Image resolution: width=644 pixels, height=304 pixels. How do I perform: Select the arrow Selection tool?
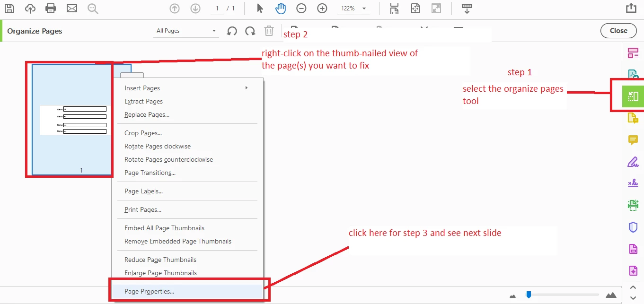260,9
